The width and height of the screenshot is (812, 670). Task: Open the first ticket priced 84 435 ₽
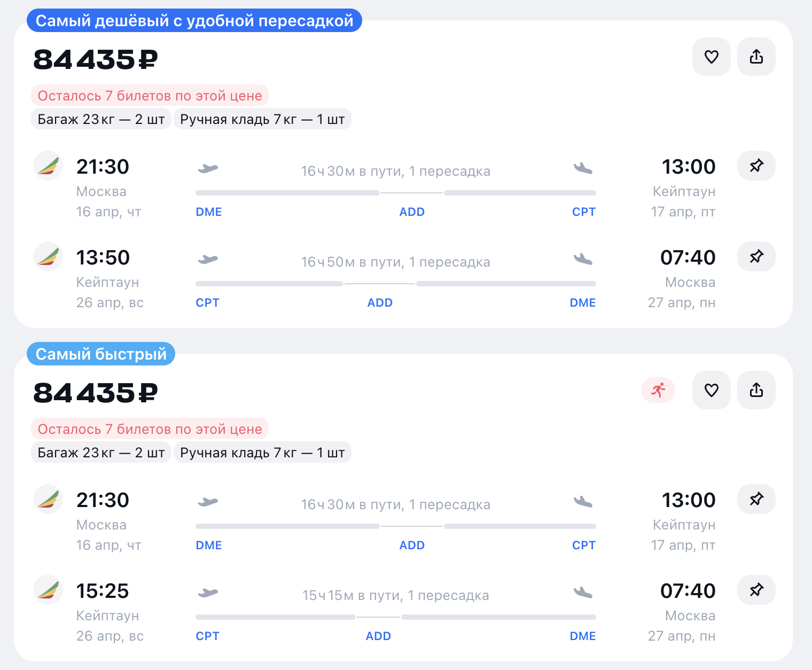[x=95, y=59]
